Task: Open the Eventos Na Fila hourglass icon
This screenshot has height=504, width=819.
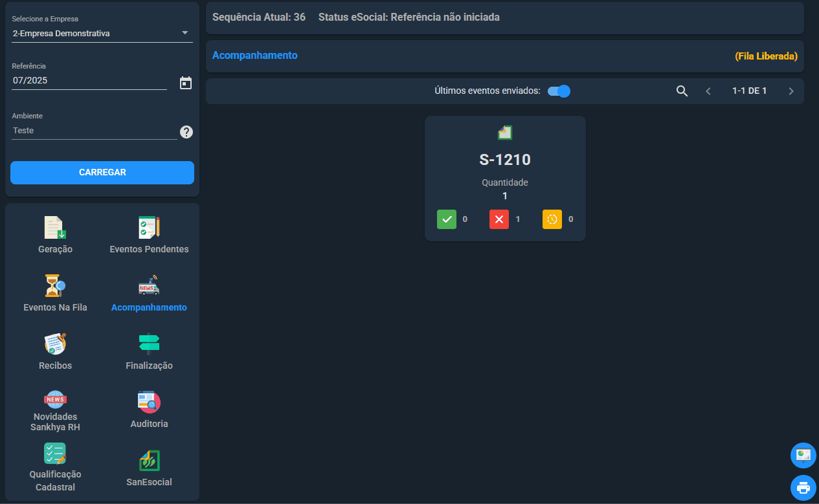Action: click(x=55, y=285)
